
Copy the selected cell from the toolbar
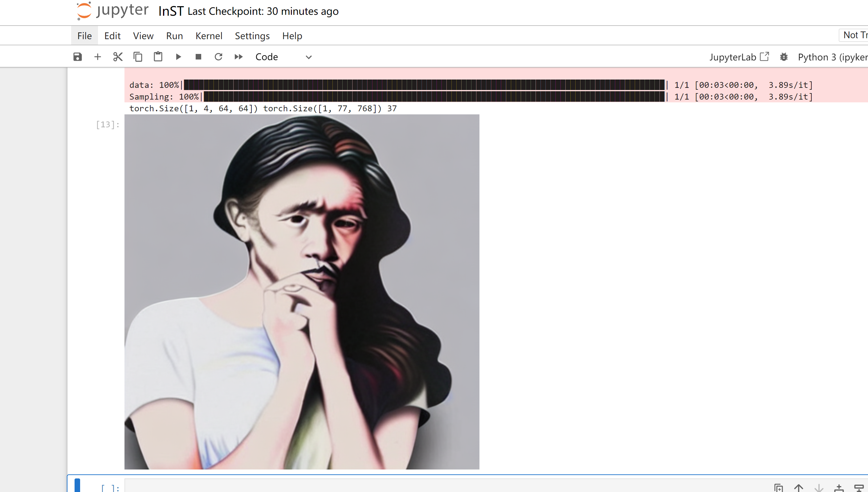pos(138,57)
